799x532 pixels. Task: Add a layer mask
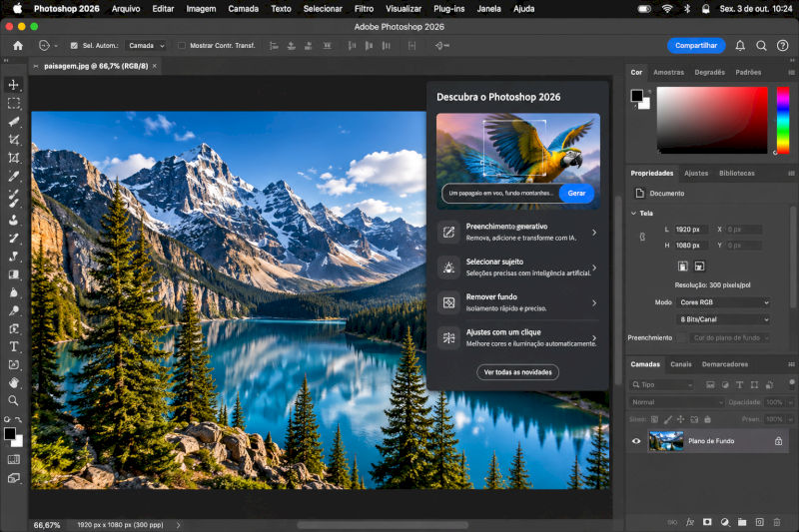click(707, 522)
